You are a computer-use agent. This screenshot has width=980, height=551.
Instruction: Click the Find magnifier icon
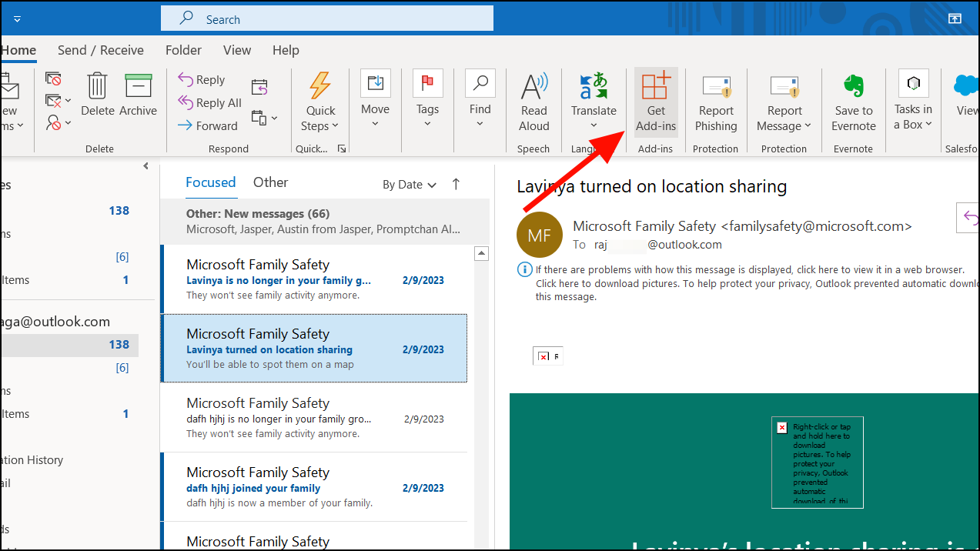click(480, 83)
